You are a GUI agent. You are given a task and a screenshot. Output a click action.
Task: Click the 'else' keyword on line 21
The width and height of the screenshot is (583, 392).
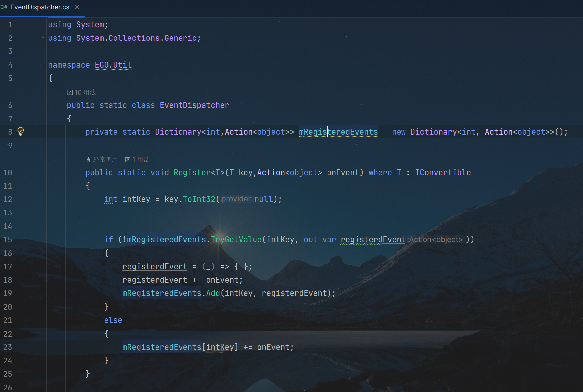[x=113, y=320]
